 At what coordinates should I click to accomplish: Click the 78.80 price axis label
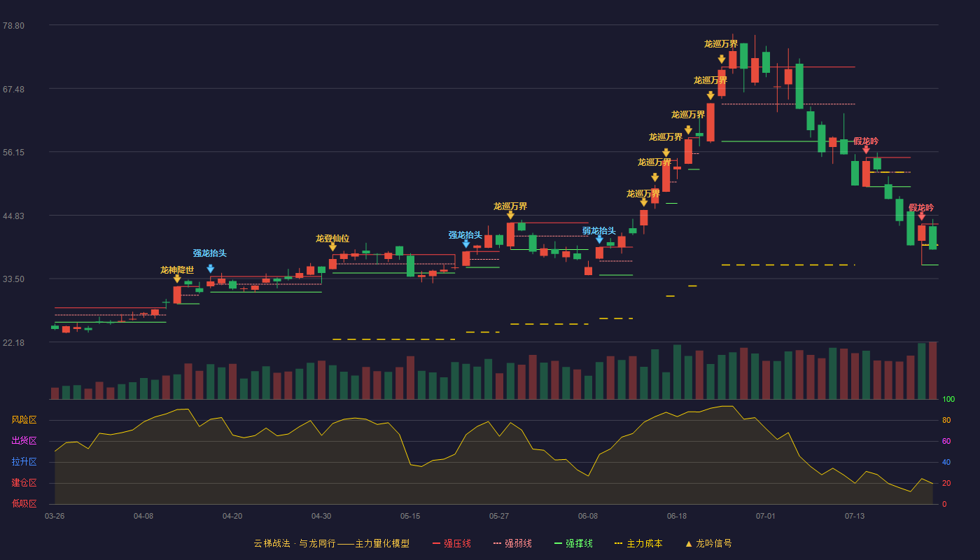point(13,26)
